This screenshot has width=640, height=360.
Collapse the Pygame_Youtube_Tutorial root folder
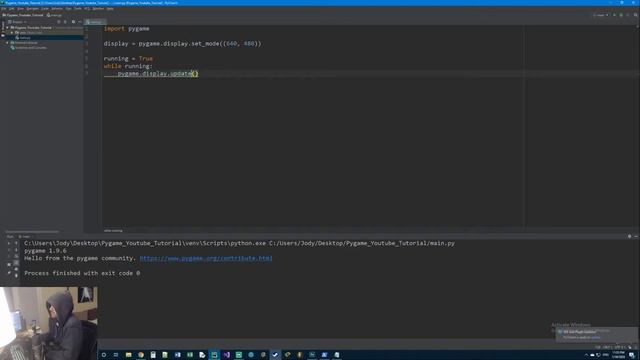(x=7, y=28)
